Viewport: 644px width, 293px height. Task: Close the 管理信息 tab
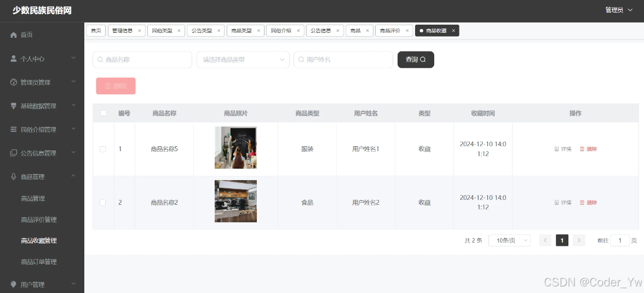click(x=140, y=31)
